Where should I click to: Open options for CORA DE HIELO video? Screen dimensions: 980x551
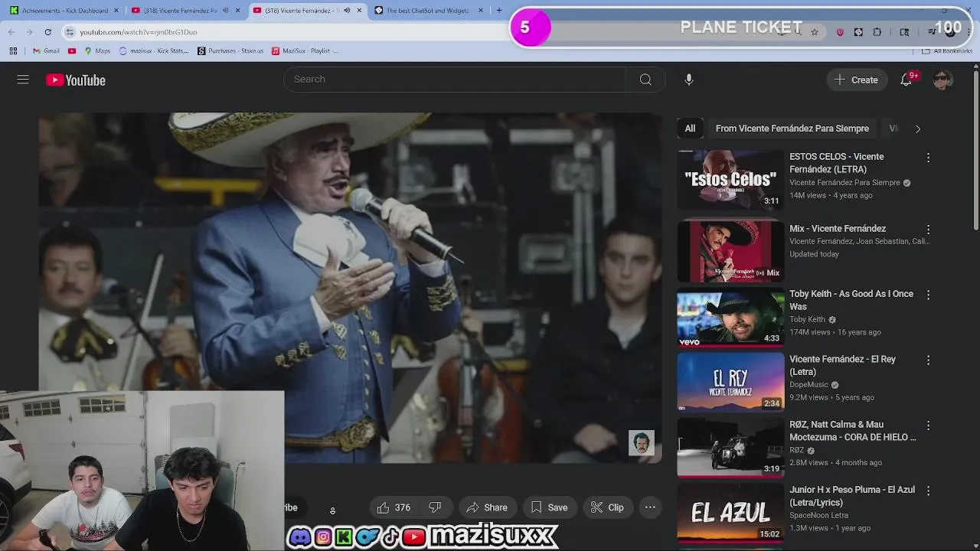[928, 425]
